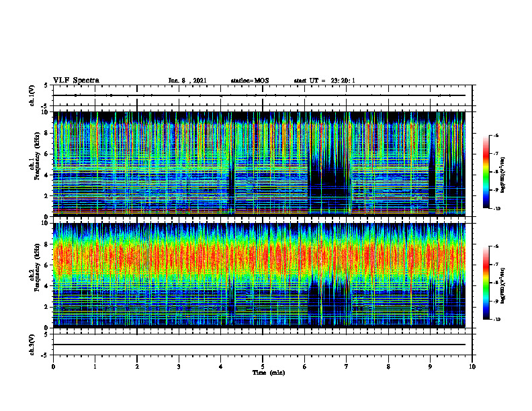532x411 pixels.
Task: Click the ch.3 voltage waveform trace
Action: (259, 345)
